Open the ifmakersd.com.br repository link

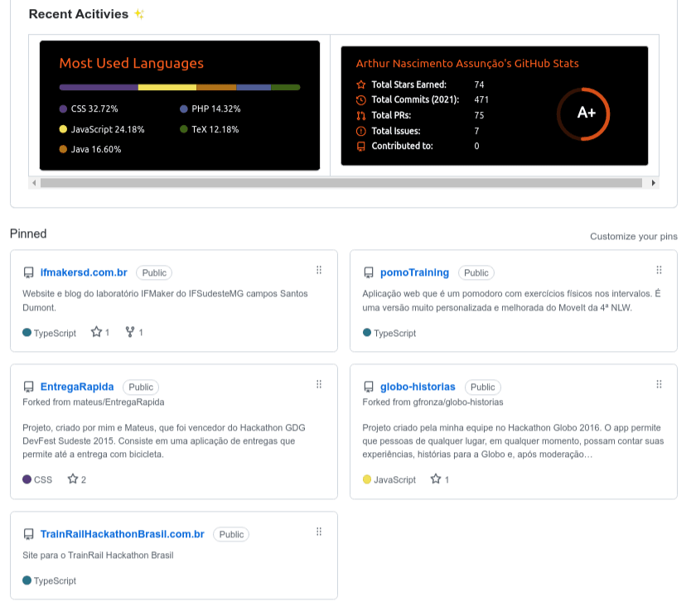84,272
